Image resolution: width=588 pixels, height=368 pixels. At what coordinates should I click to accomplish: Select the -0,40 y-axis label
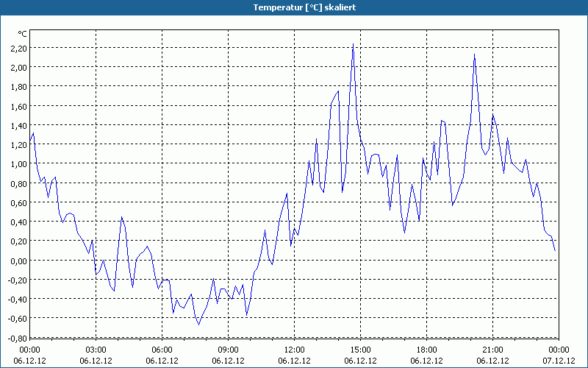coord(18,300)
